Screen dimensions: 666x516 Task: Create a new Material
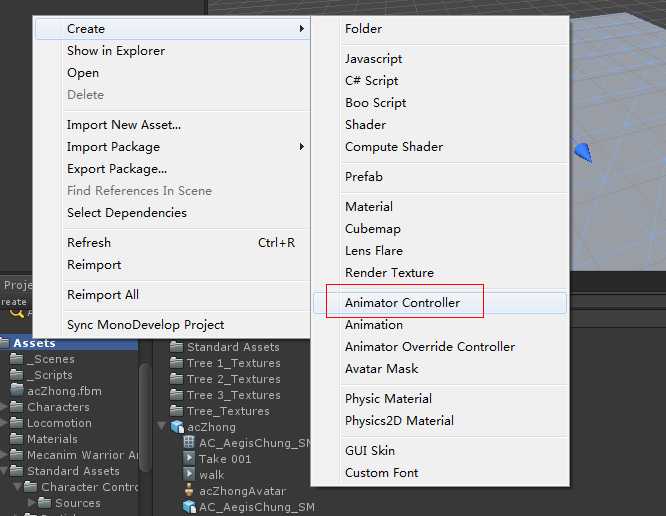coord(369,207)
